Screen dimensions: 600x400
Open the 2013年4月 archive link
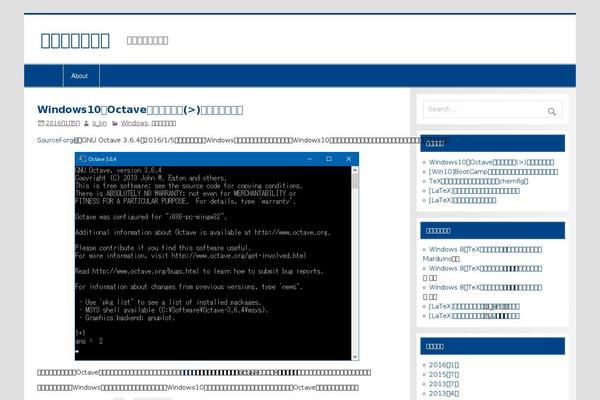pos(443,393)
